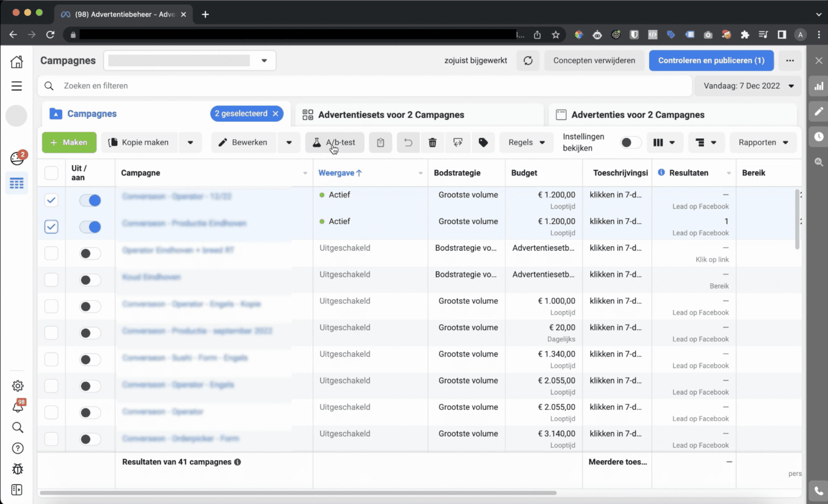Click the tag label icon in toolbar
This screenshot has height=504, width=828.
(483, 142)
